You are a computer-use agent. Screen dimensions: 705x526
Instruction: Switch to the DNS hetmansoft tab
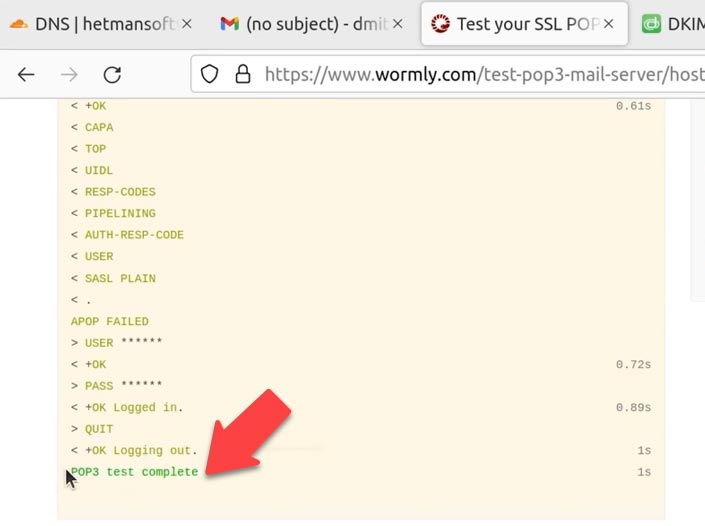point(101,24)
